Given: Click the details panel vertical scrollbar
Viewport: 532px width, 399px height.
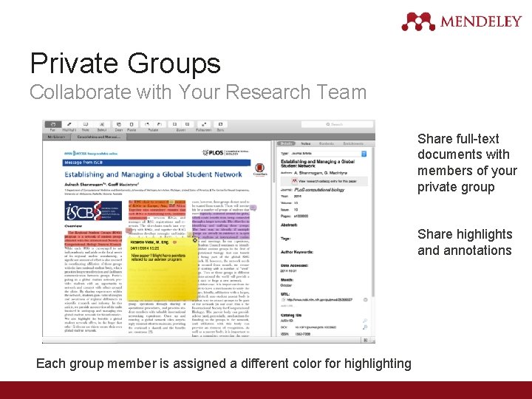Looking at the screenshot, I should 373,222.
